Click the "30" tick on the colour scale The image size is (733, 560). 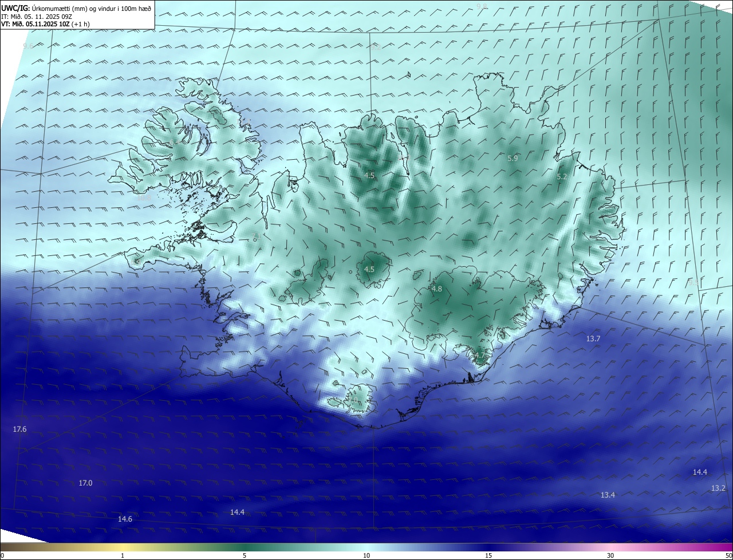click(610, 555)
